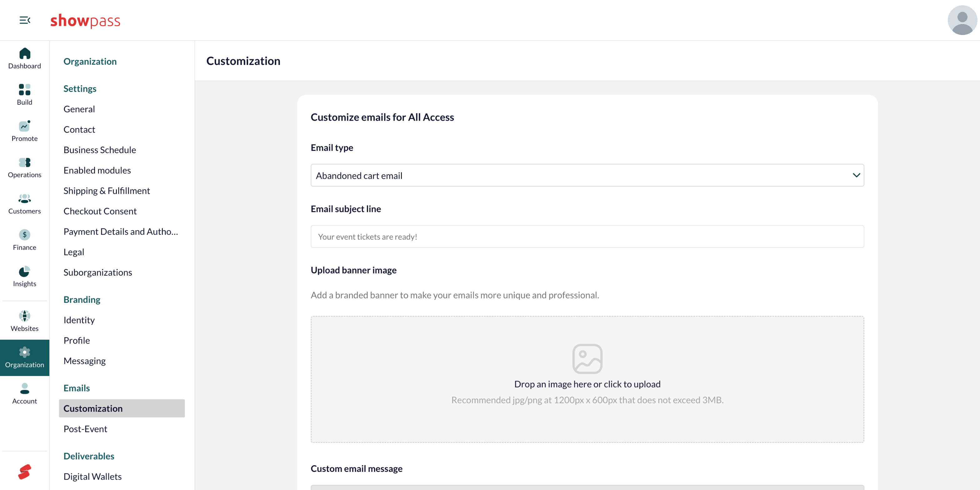Go to Business Schedule

point(100,150)
